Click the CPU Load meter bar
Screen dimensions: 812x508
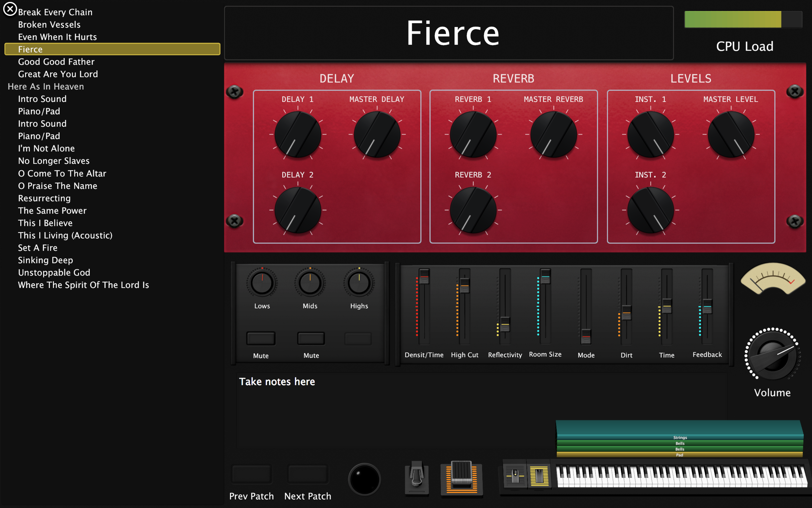tap(743, 19)
